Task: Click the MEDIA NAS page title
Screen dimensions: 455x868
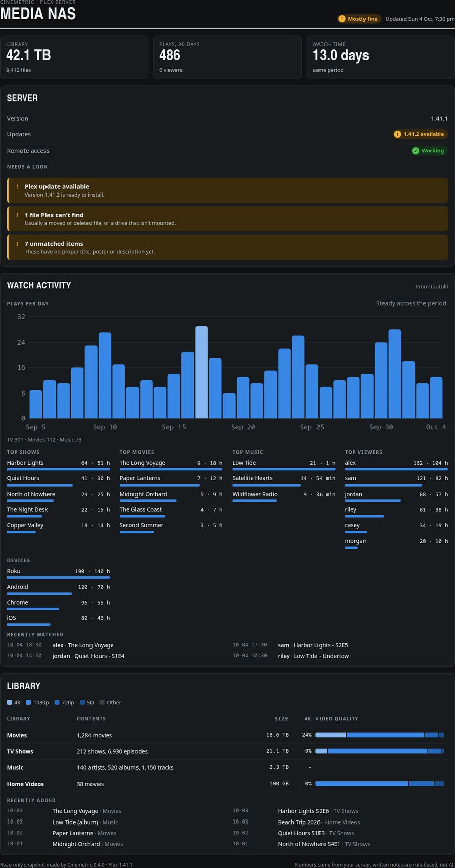Action: (38, 14)
